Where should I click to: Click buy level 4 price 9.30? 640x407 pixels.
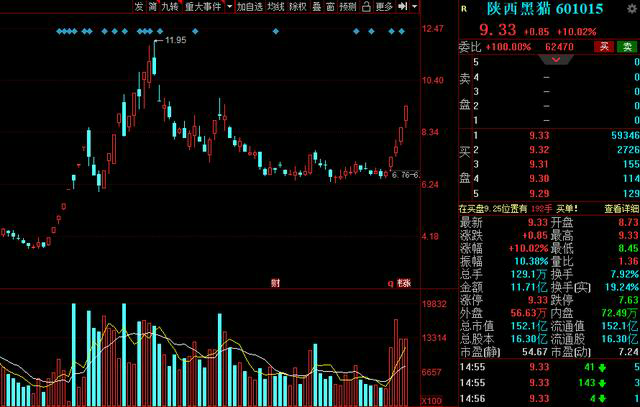point(539,178)
